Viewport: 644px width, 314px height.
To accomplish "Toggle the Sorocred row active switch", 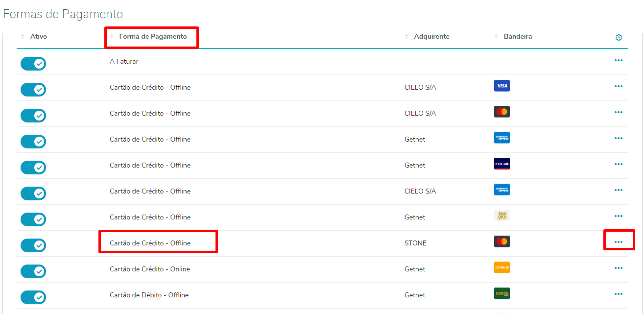I will pyautogui.click(x=33, y=219).
